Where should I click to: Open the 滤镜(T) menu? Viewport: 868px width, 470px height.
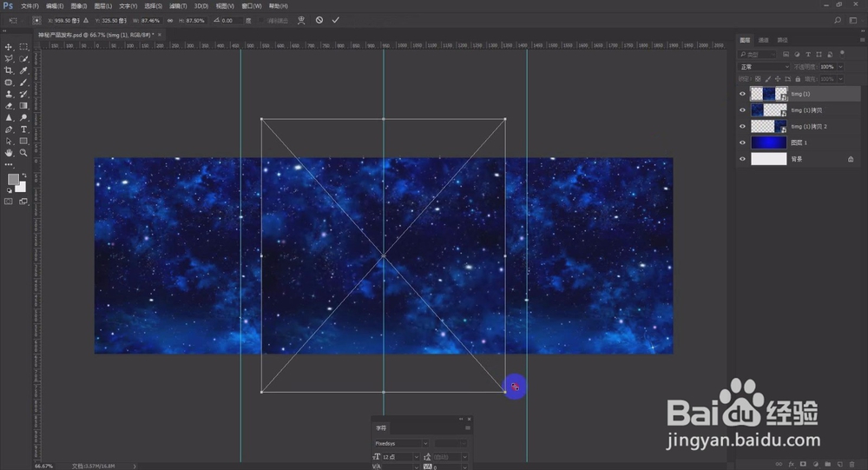click(x=178, y=6)
